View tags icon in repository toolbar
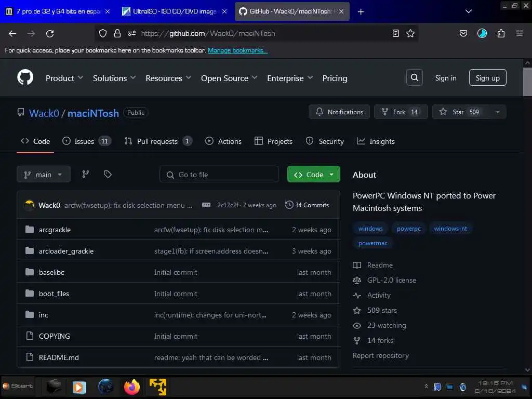The width and height of the screenshot is (532, 399). coord(108,175)
